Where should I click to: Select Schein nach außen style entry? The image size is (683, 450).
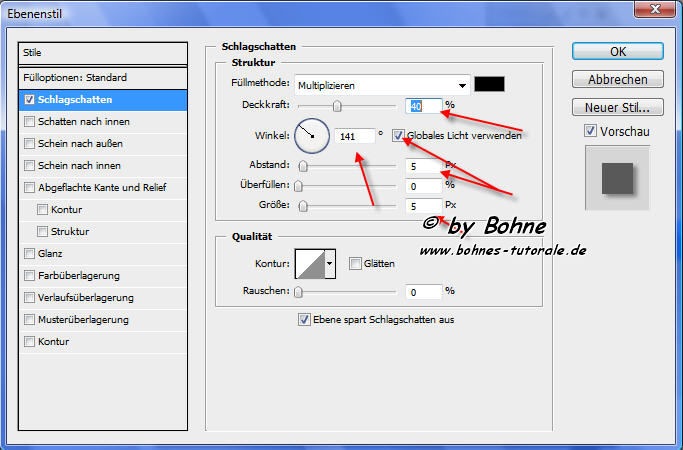[x=31, y=143]
